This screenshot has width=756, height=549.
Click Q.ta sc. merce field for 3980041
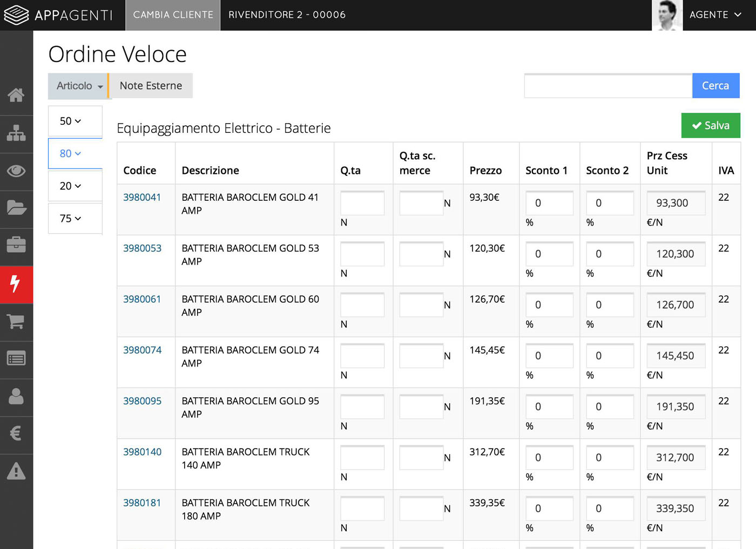click(x=421, y=203)
